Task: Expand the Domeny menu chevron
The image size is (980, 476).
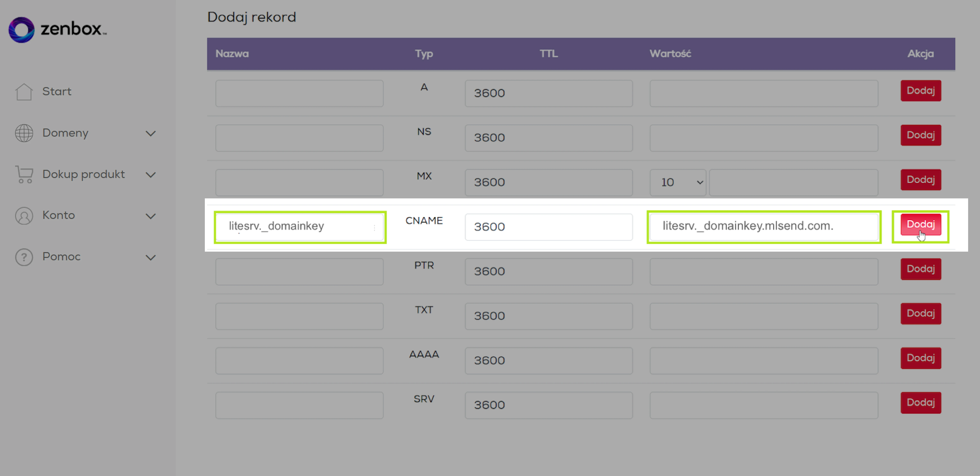Action: 151,133
